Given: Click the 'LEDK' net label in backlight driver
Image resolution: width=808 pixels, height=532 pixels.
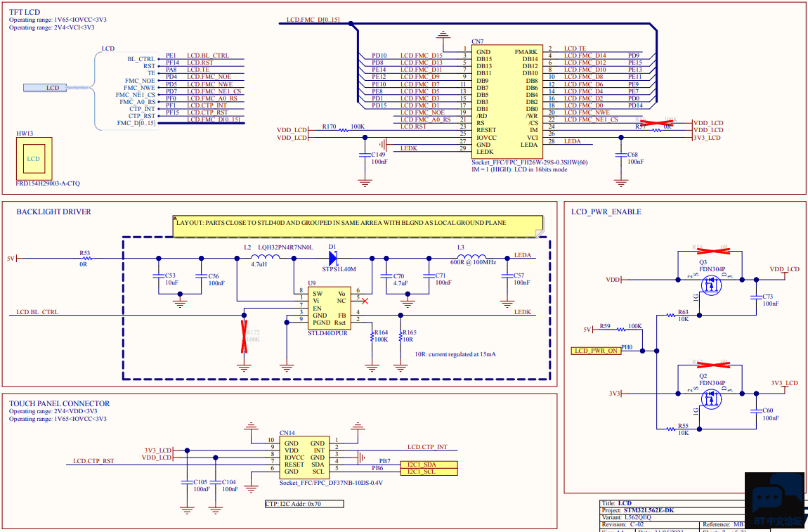Looking at the screenshot, I should pyautogui.click(x=523, y=312).
